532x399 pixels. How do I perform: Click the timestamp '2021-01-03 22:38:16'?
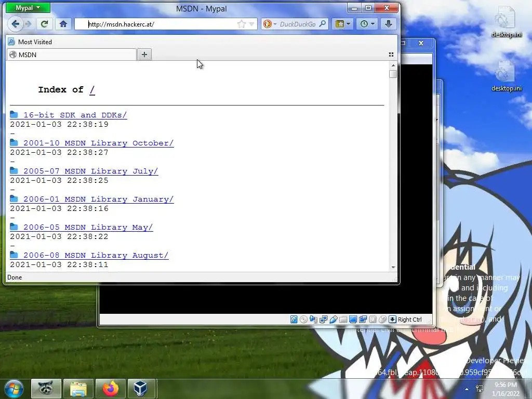[59, 209]
